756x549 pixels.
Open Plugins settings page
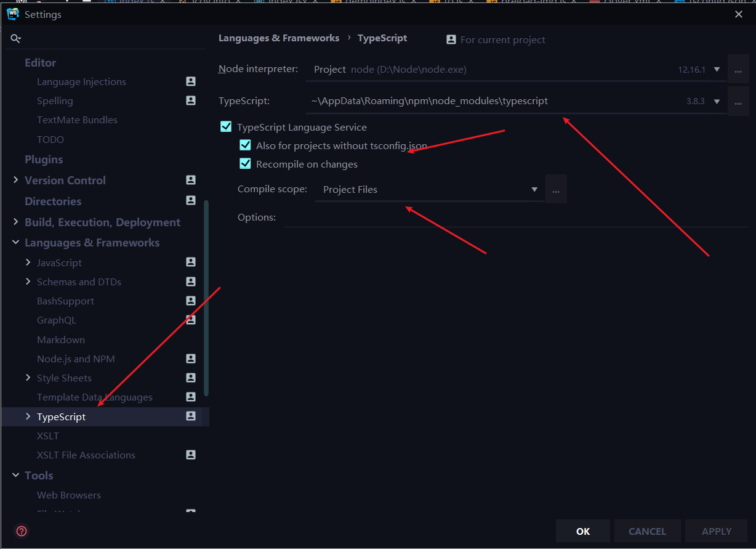(44, 159)
